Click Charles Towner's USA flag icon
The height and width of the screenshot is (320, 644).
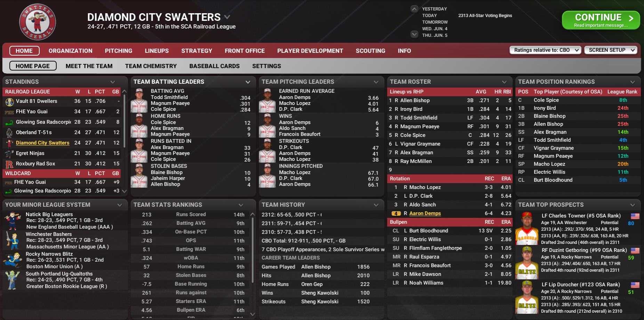[x=635, y=216]
